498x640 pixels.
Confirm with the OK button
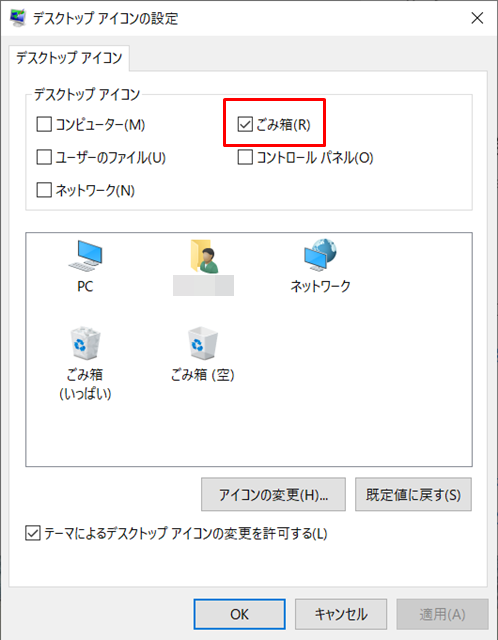click(x=239, y=614)
